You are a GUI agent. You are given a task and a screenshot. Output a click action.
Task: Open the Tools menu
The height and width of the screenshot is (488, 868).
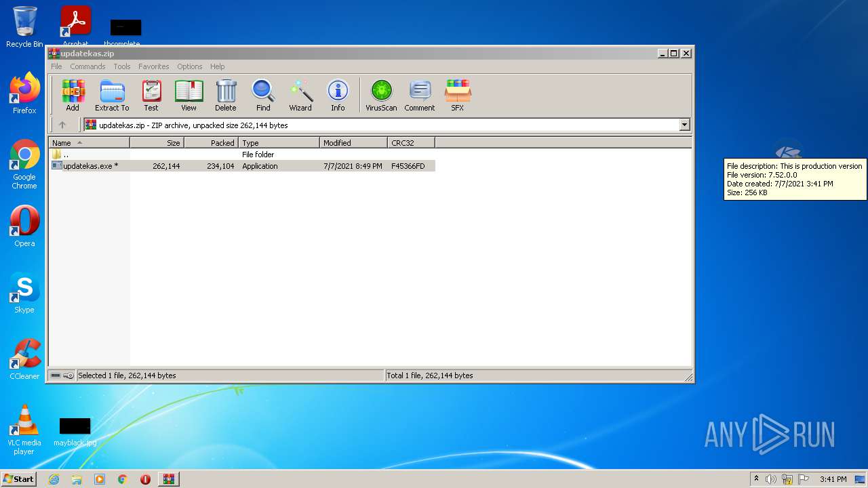(122, 66)
